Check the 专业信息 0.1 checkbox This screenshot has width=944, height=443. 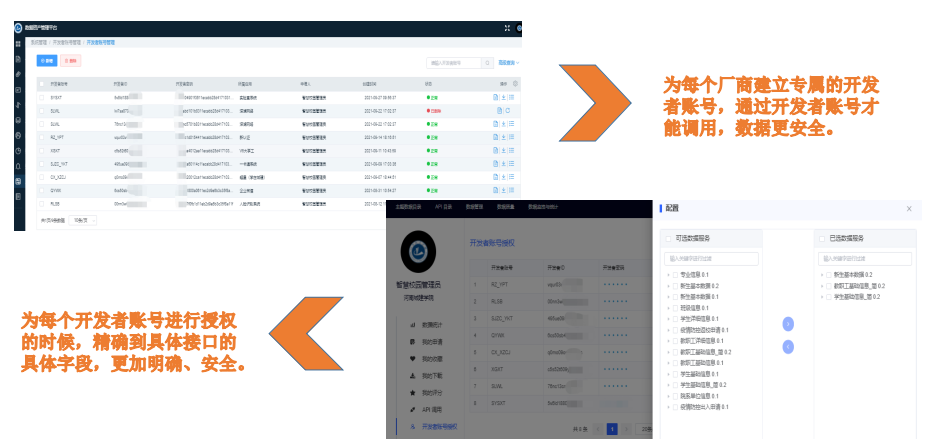tap(676, 274)
